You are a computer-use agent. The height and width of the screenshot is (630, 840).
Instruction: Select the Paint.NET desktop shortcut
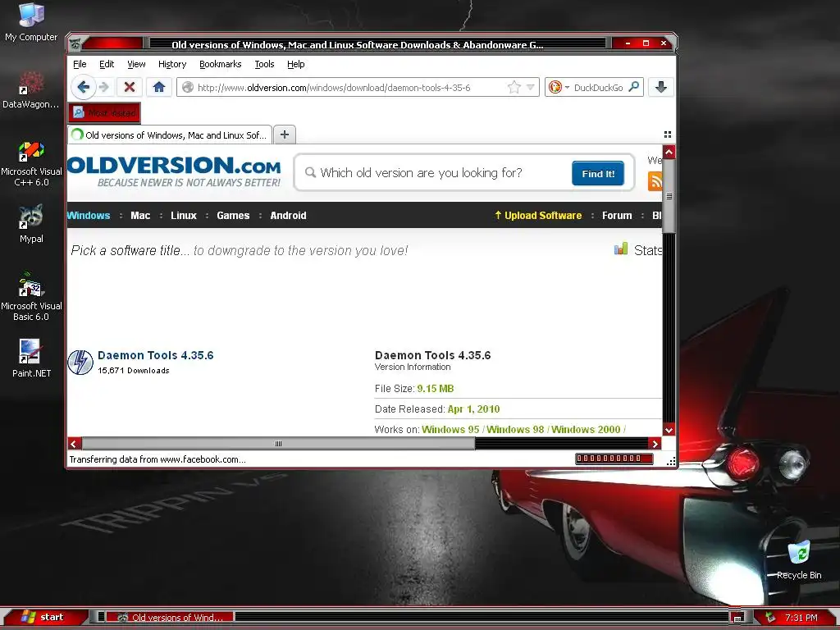pyautogui.click(x=31, y=358)
